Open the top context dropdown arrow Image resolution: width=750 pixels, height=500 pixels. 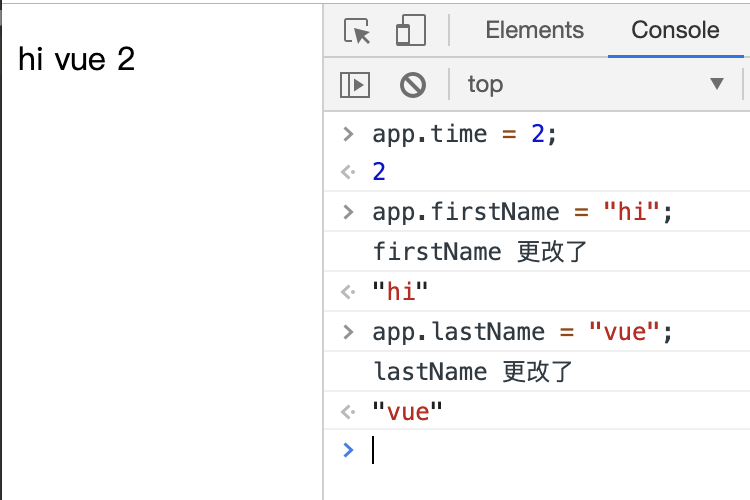pyautogui.click(x=717, y=84)
